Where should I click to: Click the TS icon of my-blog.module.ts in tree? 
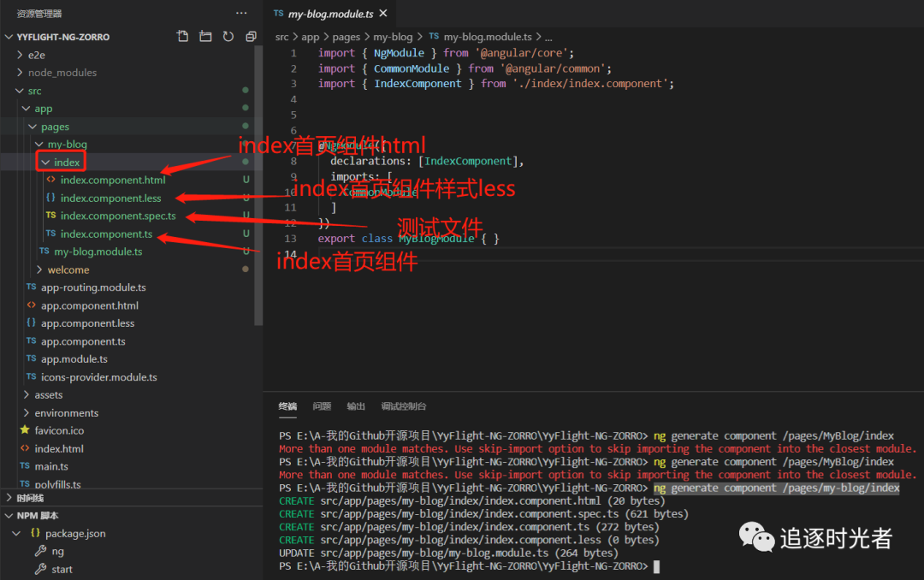[x=44, y=252]
